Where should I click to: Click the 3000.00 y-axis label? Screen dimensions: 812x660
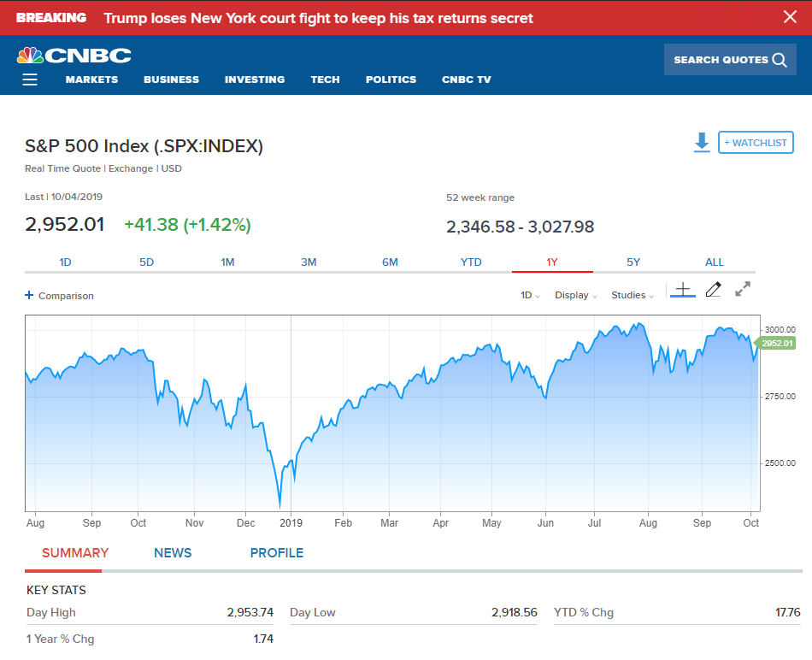tap(780, 329)
